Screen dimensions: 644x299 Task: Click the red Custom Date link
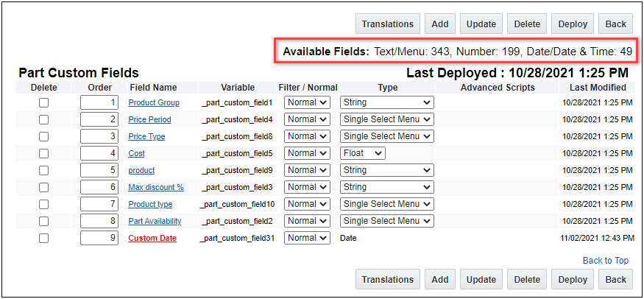coord(152,238)
